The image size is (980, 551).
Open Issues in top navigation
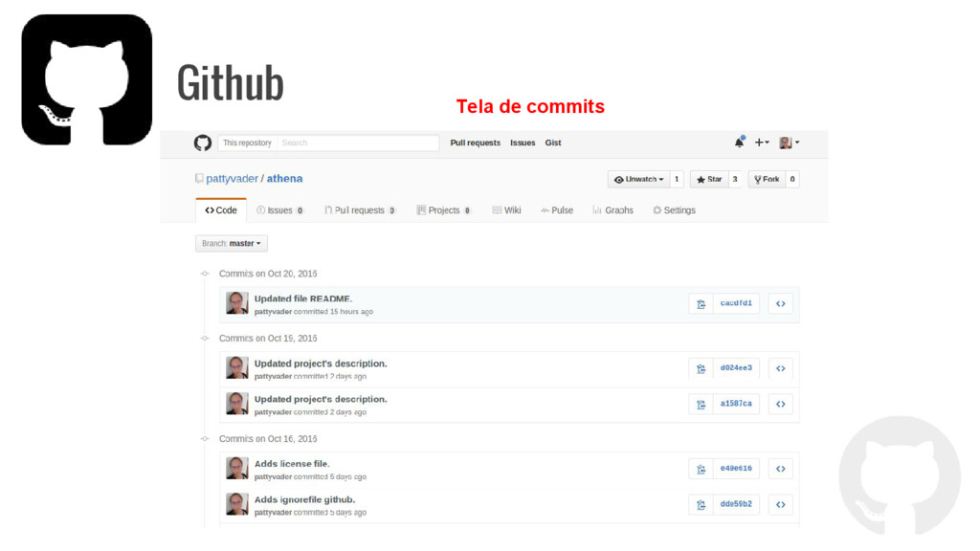523,143
